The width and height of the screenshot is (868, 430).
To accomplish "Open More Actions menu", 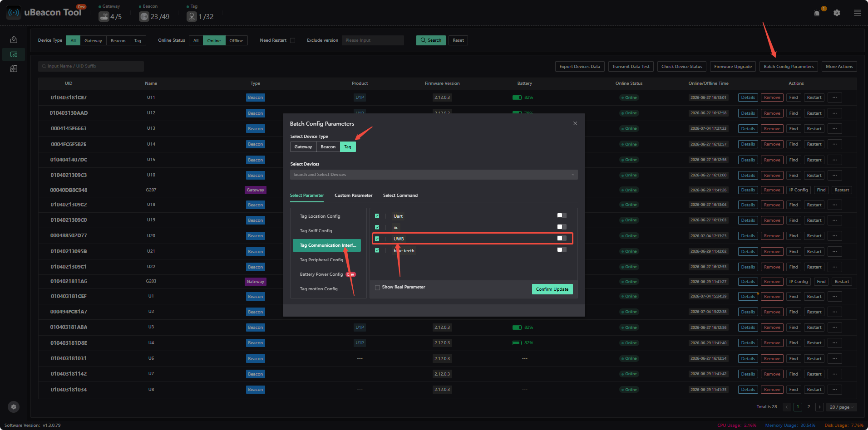I will [x=839, y=67].
